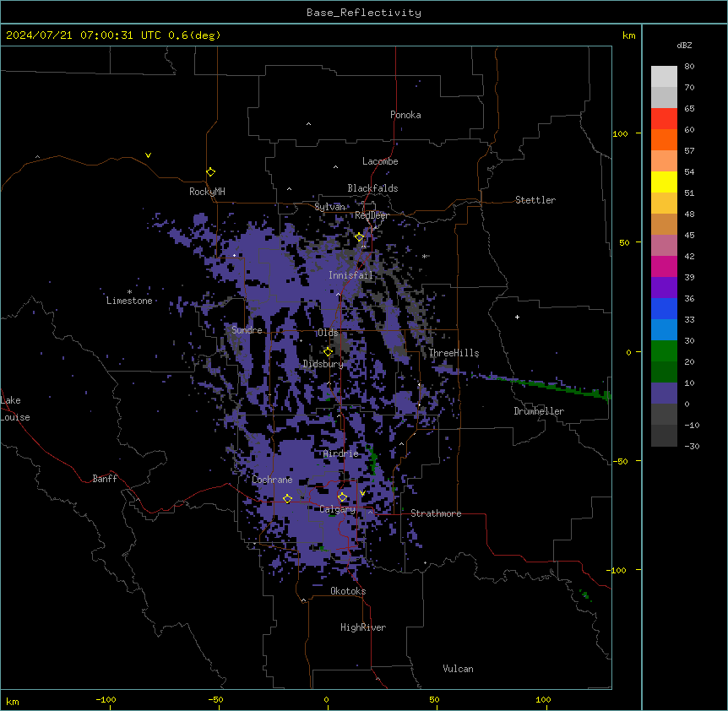
Task: Select the dark green 20 dBZ legend swatch
Action: coord(664,372)
